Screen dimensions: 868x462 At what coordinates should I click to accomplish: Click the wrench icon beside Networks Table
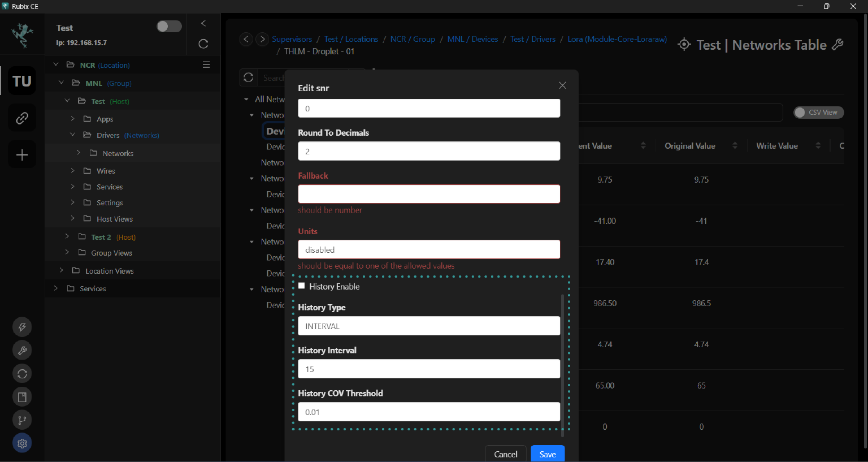[x=838, y=44]
